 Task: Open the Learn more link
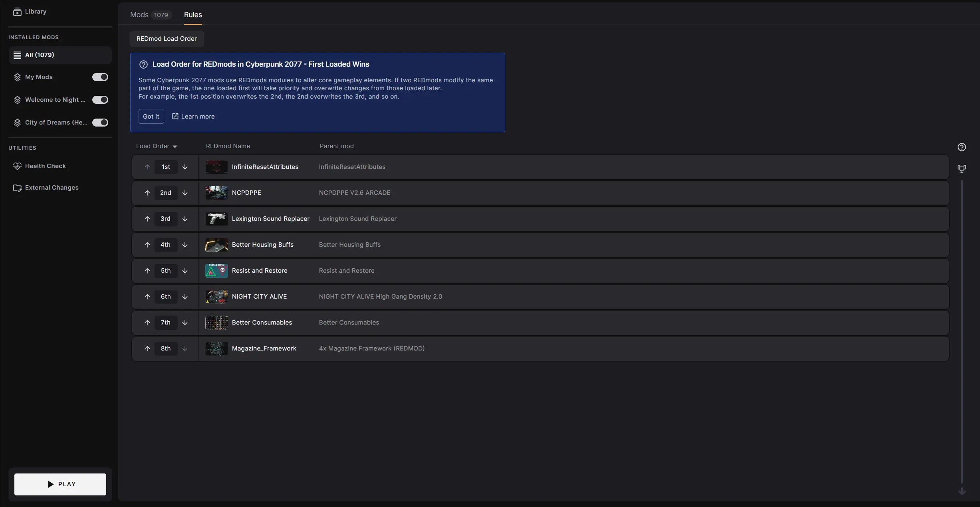(x=193, y=116)
